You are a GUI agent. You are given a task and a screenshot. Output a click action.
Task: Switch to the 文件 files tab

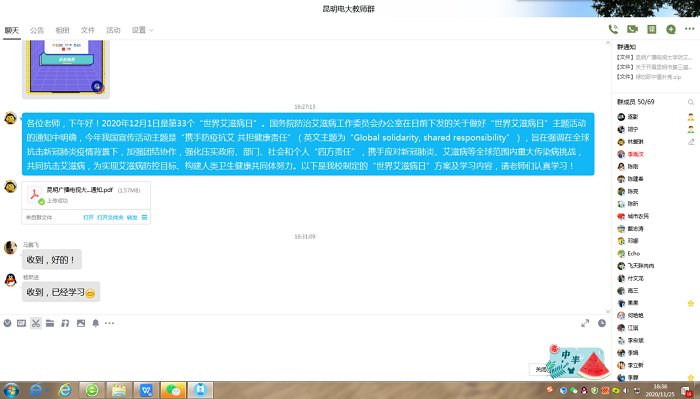[x=88, y=30]
